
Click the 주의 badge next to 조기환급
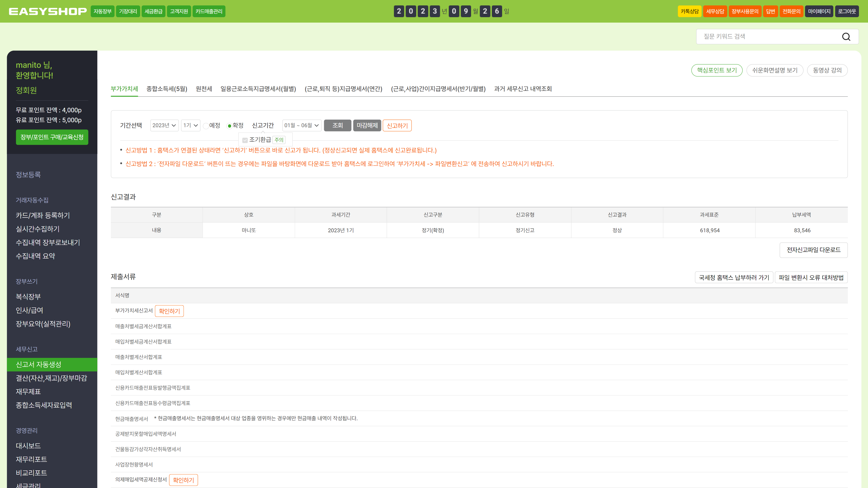(279, 140)
